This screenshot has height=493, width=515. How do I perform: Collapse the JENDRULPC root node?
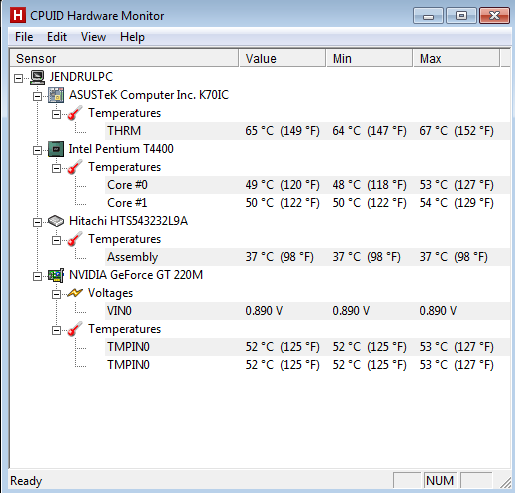point(19,78)
